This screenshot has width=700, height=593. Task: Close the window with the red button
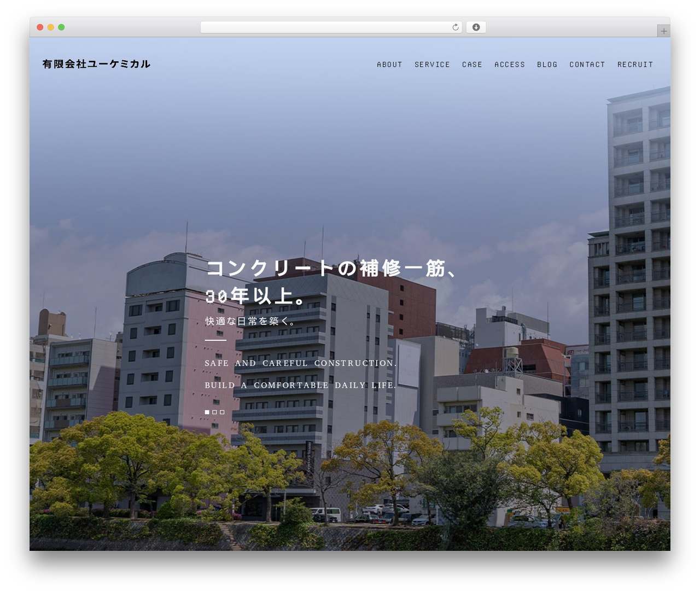40,27
